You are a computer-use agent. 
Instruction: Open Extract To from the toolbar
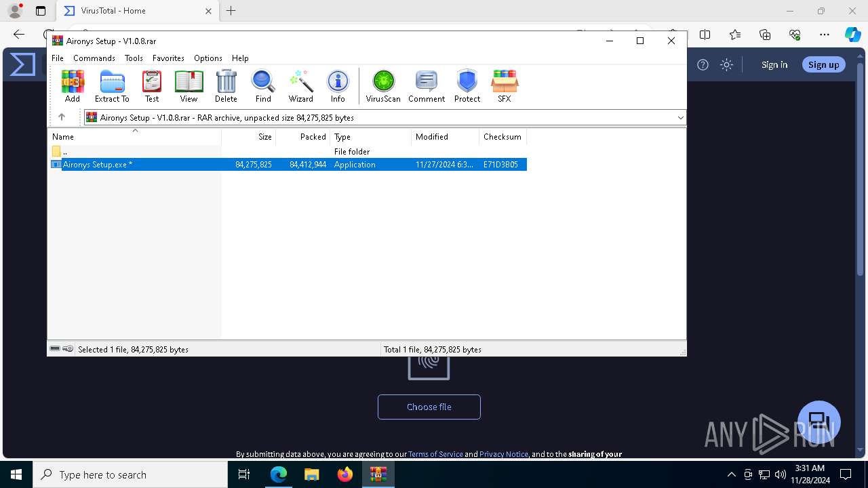coord(112,86)
